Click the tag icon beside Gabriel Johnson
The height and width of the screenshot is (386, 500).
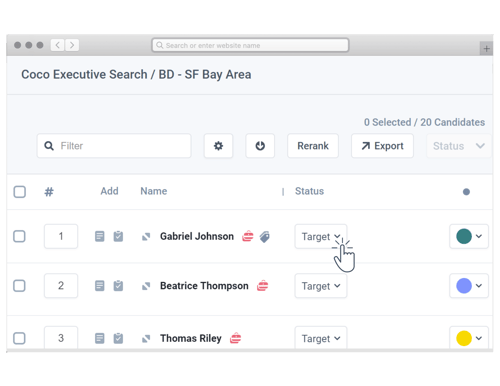click(265, 237)
